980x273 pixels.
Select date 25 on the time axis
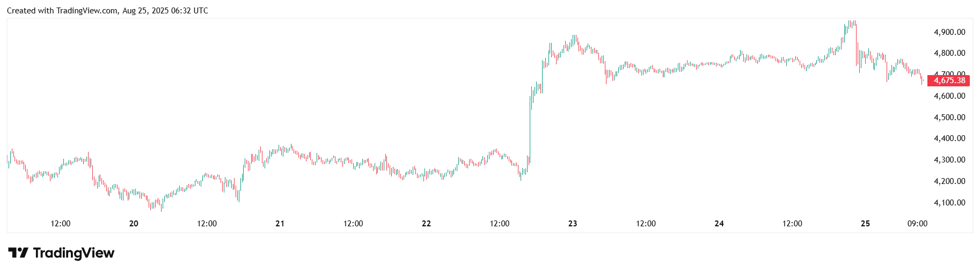(x=865, y=224)
